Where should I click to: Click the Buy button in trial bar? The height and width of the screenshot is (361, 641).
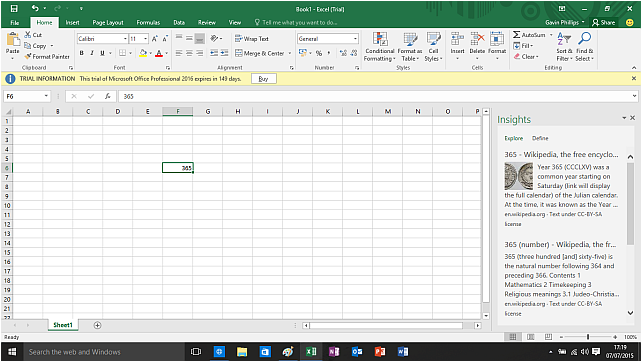pos(264,78)
